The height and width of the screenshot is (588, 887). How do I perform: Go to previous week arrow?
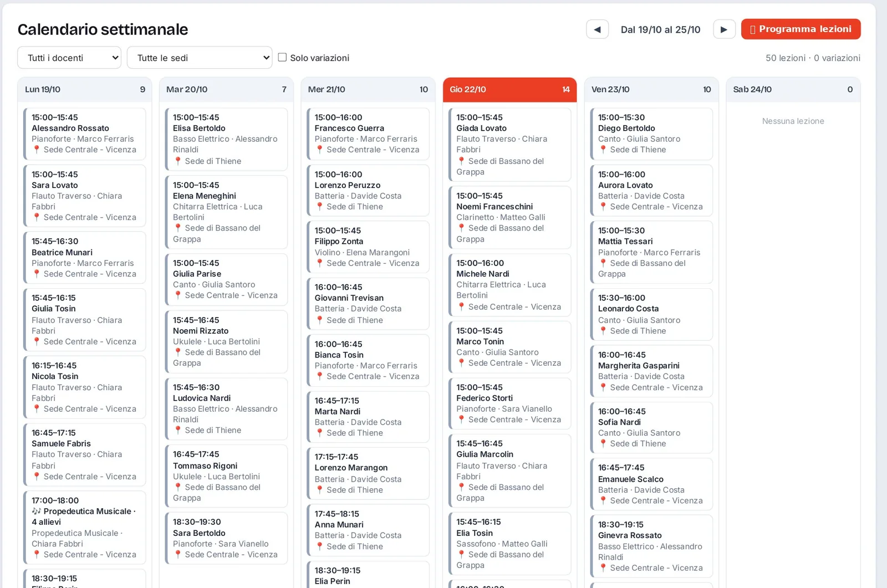click(597, 29)
